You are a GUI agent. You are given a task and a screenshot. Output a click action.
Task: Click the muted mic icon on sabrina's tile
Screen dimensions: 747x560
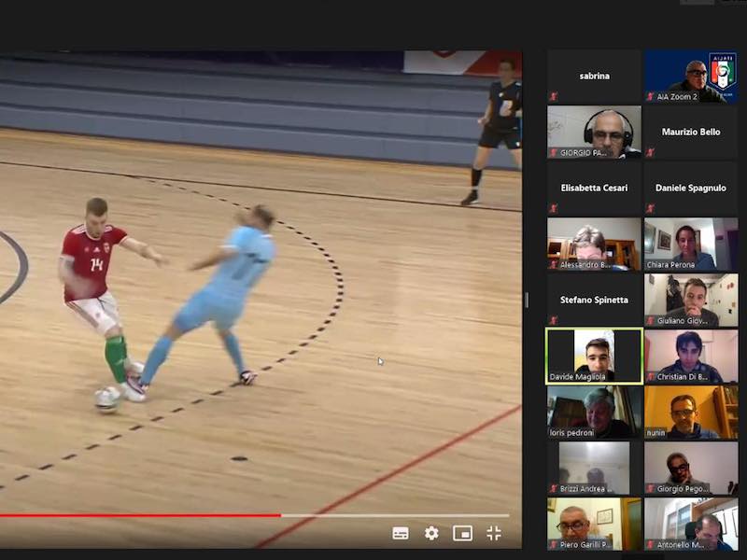[554, 97]
